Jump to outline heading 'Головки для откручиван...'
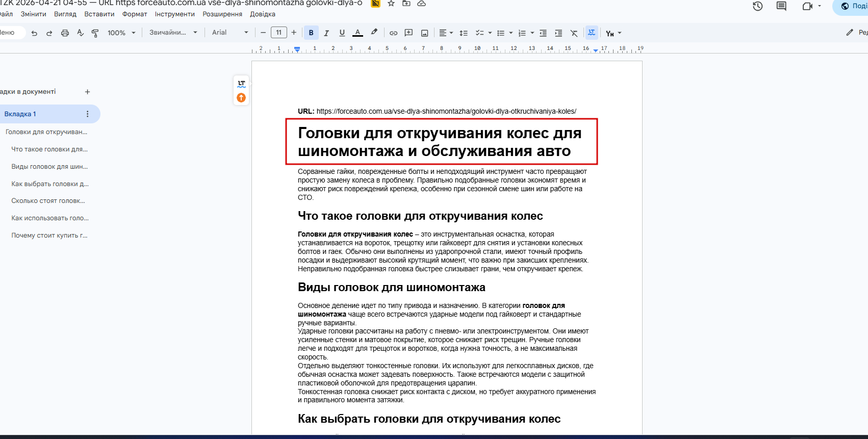Viewport: 868px width, 439px height. [x=46, y=132]
